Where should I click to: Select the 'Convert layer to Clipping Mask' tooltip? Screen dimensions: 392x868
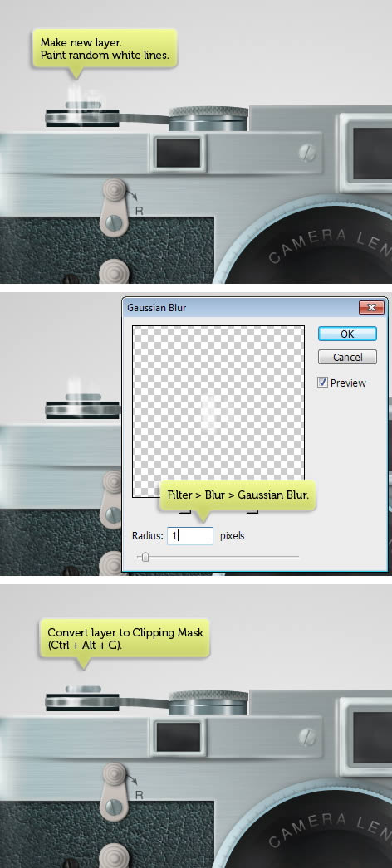(125, 638)
